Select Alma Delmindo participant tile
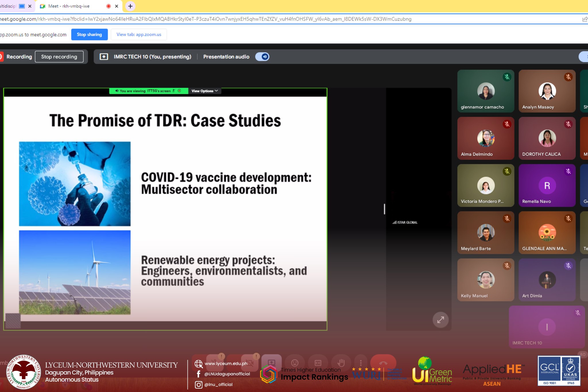The height and width of the screenshot is (392, 588). coord(486,138)
